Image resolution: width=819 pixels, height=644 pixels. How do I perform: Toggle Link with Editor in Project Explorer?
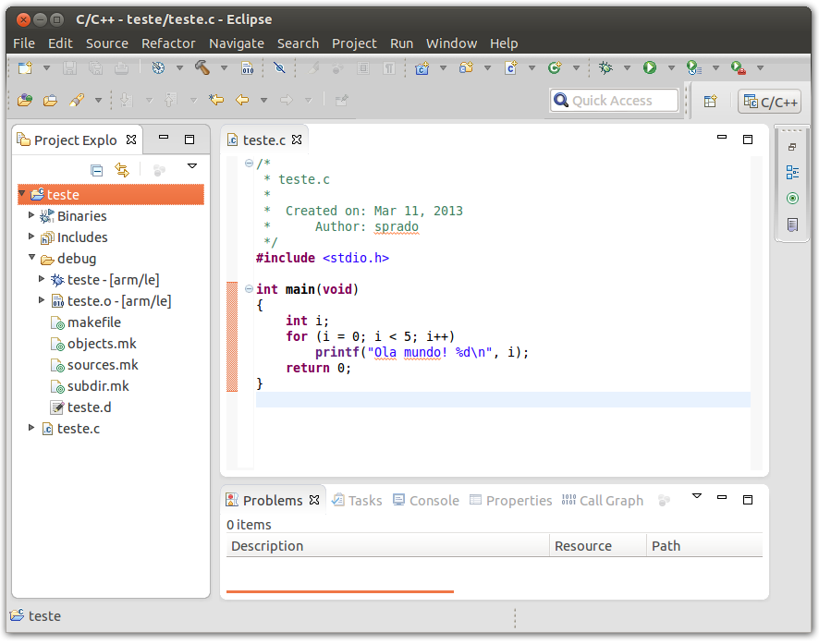point(122,170)
